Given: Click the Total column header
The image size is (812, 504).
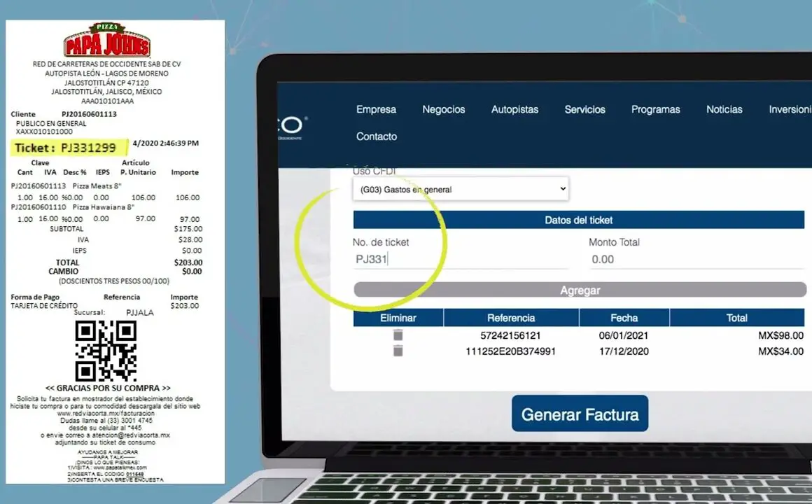Looking at the screenshot, I should click(737, 318).
